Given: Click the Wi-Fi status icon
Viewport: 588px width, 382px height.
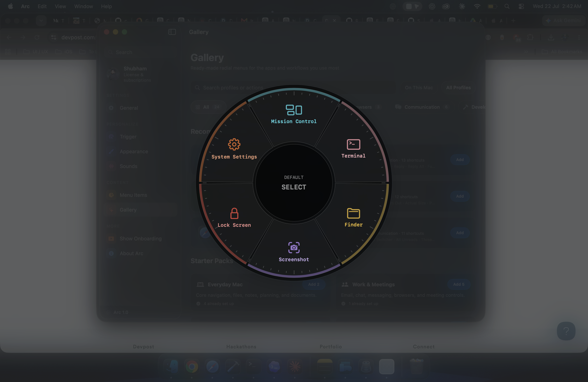Looking at the screenshot, I should (x=477, y=6).
